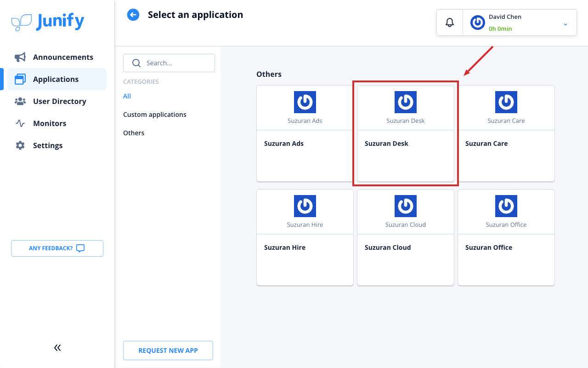Click the Announcements megaphone icon
Viewport: 588px width, 368px height.
pyautogui.click(x=20, y=57)
